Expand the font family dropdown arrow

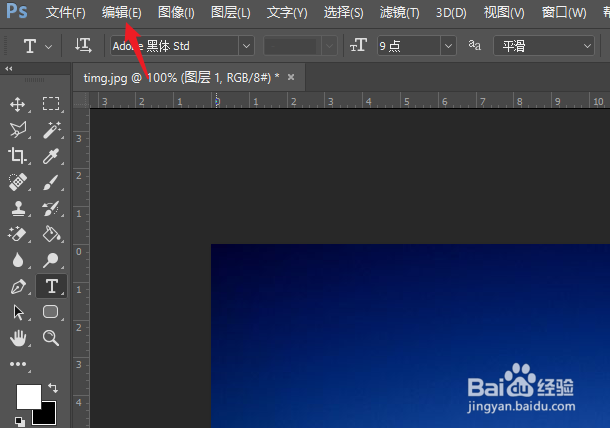[x=246, y=46]
